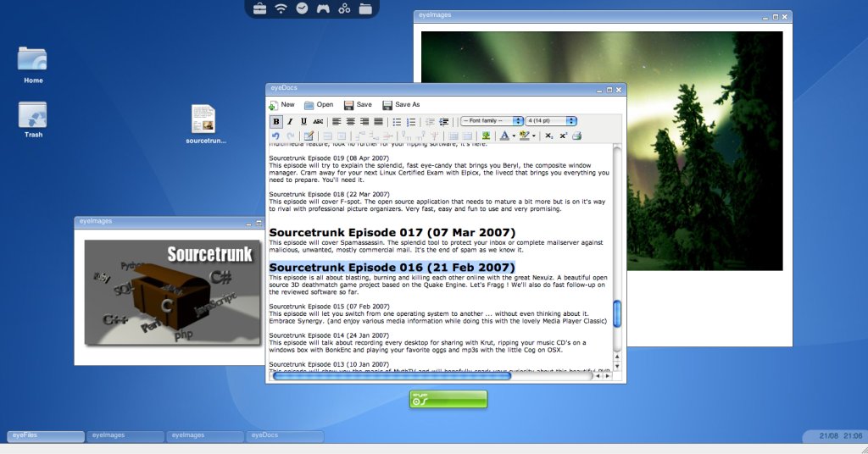Switch to first eyeImages taskbar entry
868x454 pixels.
click(125, 435)
